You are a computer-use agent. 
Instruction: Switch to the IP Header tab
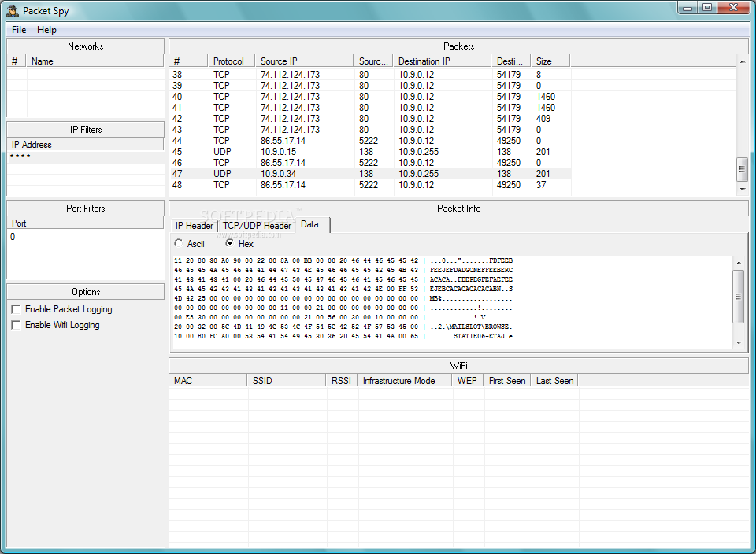click(x=195, y=225)
